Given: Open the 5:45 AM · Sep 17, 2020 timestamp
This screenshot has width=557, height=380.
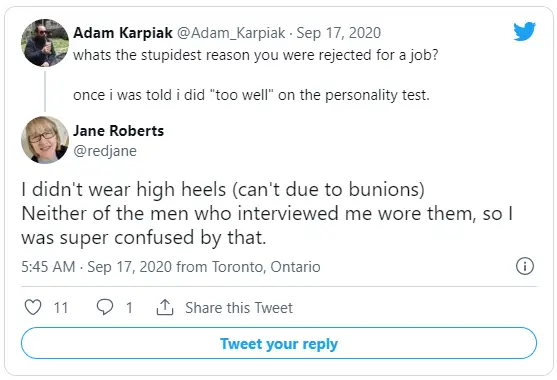Looking at the screenshot, I should (x=96, y=267).
